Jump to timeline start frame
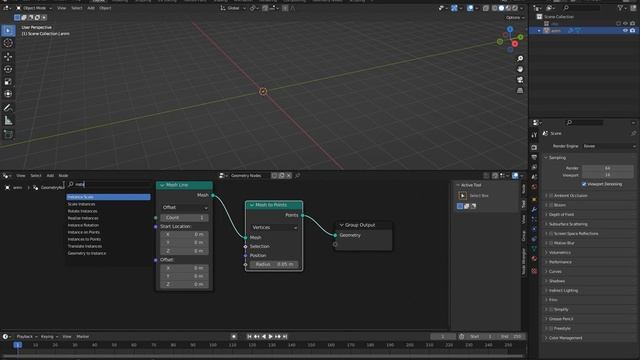Screen dimensions: 640x360 (249, 336)
